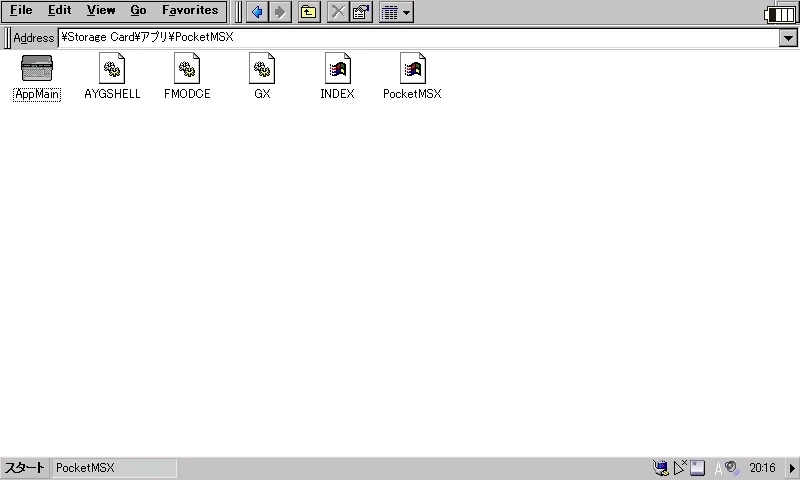Select the PocketMSX file icon
800x480 pixels.
click(412, 68)
